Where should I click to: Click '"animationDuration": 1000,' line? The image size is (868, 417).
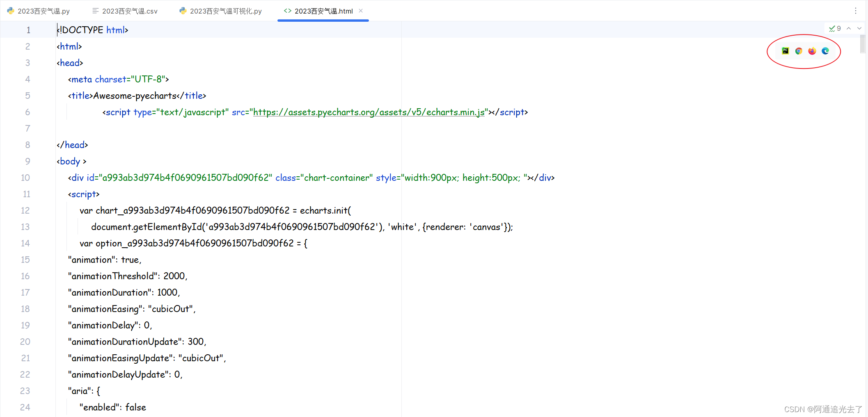pyautogui.click(x=124, y=293)
